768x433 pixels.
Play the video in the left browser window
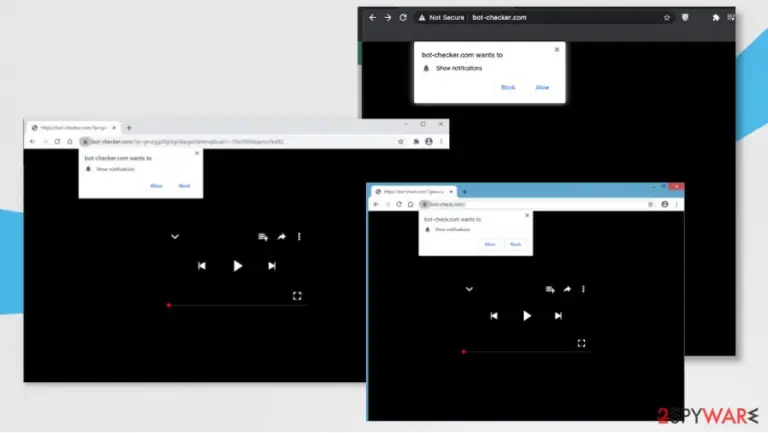(238, 266)
